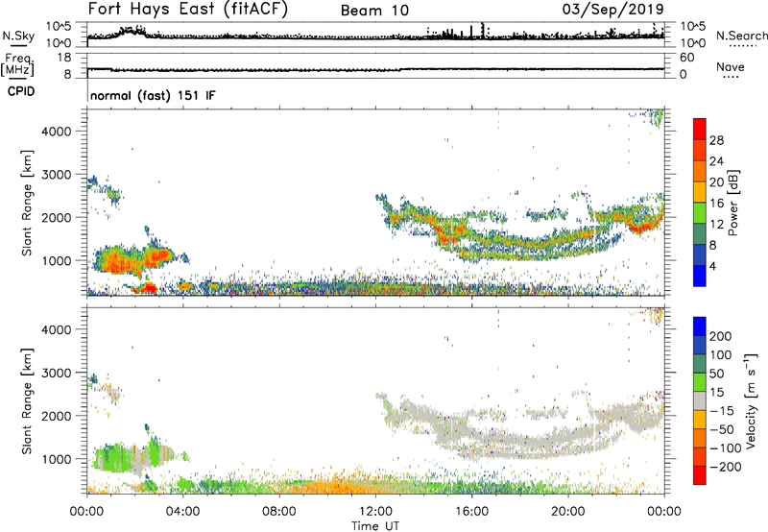
Task: Click the 04:00 time axis label
Action: pyautogui.click(x=183, y=512)
